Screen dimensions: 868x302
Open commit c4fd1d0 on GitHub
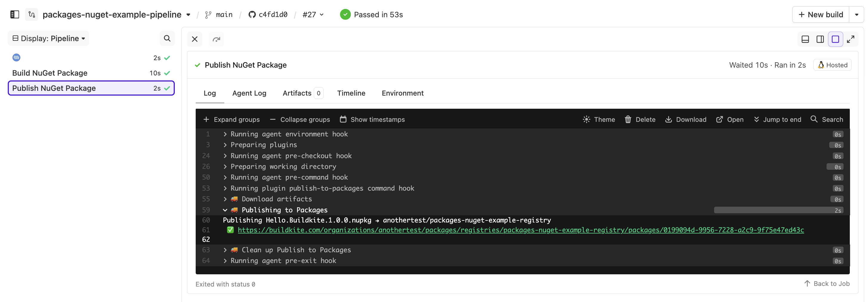tap(268, 15)
